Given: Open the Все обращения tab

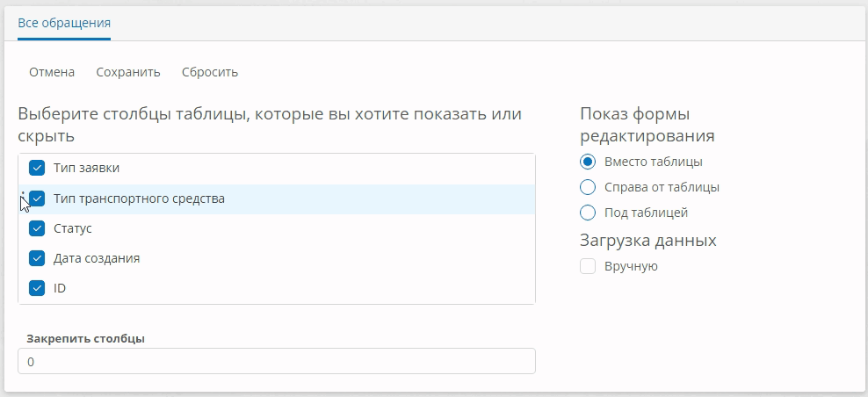Looking at the screenshot, I should coord(64,23).
